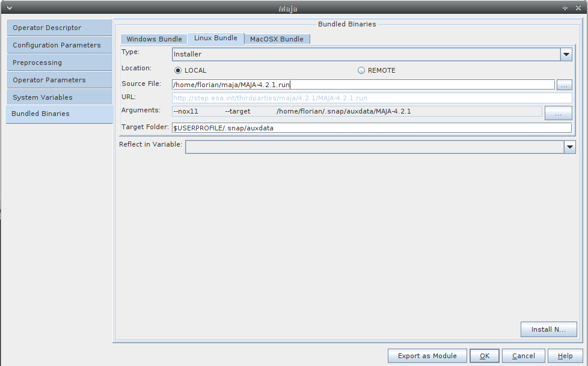
Task: Click the Export as Module button
Action: (x=427, y=356)
